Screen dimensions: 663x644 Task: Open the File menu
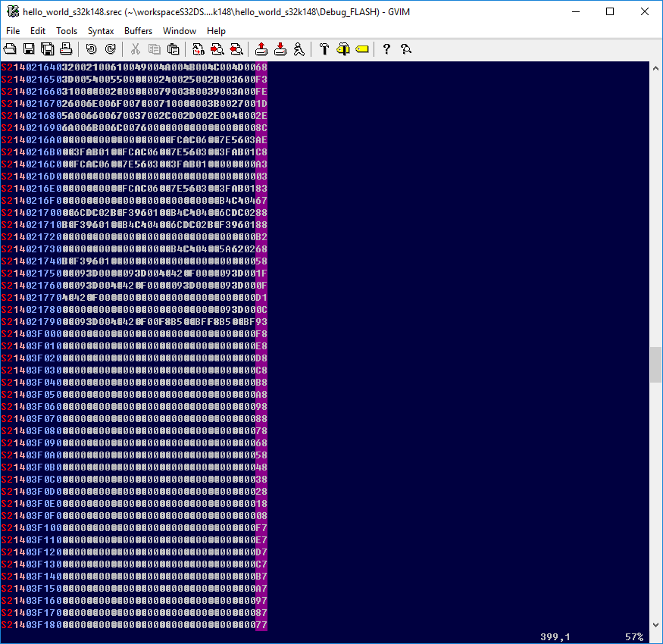(x=13, y=31)
